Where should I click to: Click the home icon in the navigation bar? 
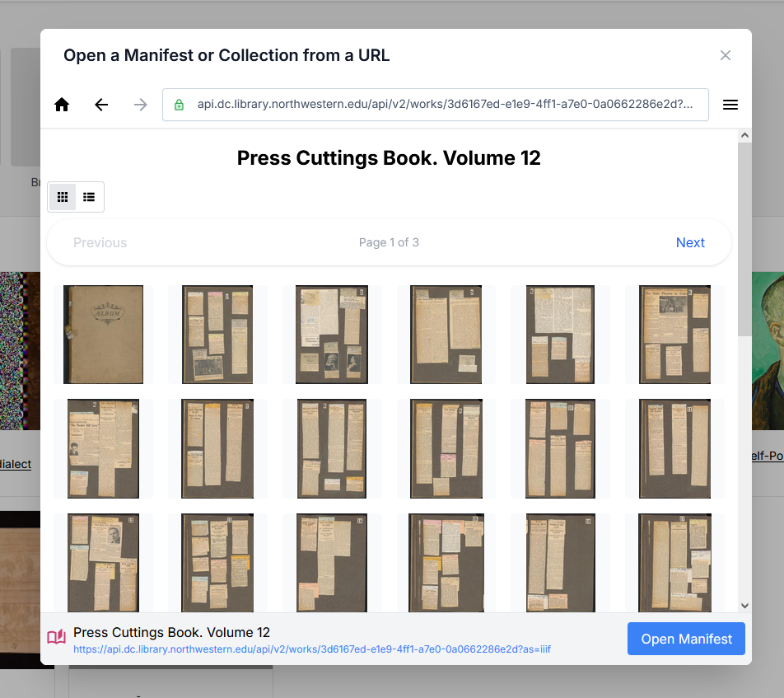[61, 105]
